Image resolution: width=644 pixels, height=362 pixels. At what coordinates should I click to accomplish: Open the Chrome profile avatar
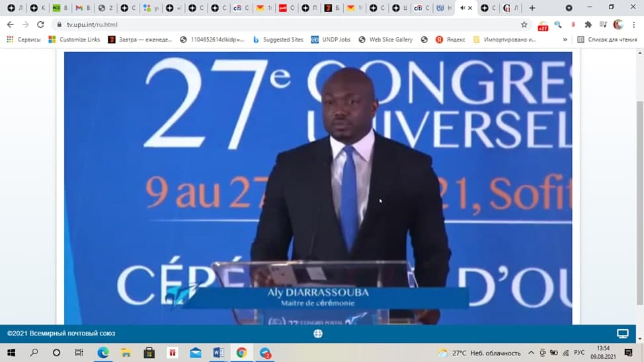coord(618,24)
